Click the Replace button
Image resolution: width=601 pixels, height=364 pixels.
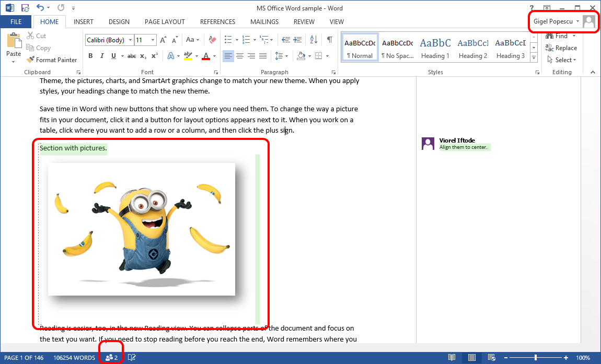point(561,48)
